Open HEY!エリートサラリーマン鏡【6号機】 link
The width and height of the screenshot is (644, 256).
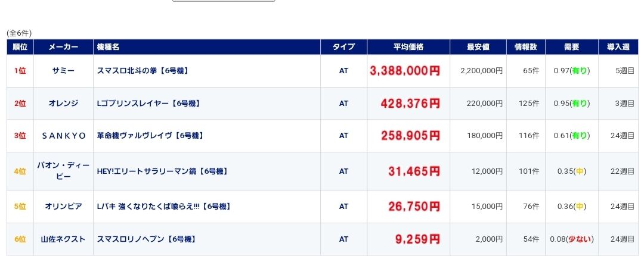[162, 171]
